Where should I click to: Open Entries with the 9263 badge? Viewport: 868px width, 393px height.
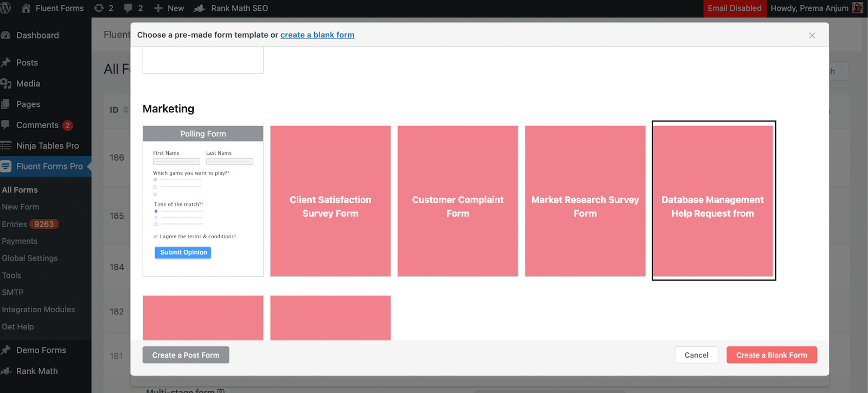30,224
